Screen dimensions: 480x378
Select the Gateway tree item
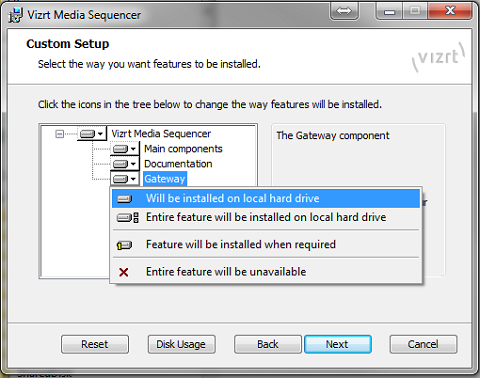[x=165, y=179]
